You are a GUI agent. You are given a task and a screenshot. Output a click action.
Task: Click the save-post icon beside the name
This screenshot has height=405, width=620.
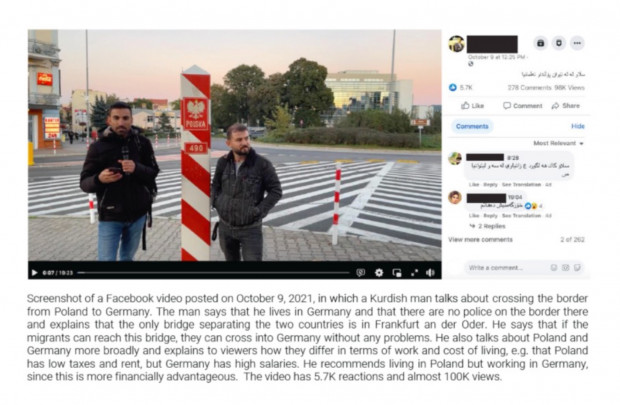click(x=541, y=43)
